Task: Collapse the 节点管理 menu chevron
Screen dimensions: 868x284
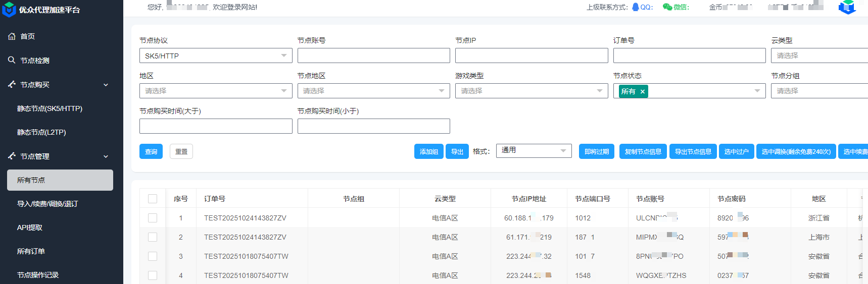Action: [106, 156]
